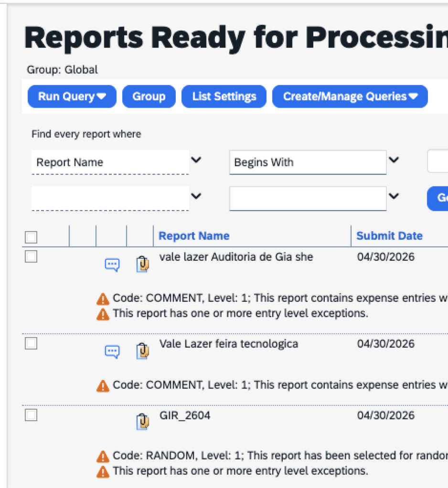The image size is (448, 488).
Task: Click the search value input box
Action: 437,161
